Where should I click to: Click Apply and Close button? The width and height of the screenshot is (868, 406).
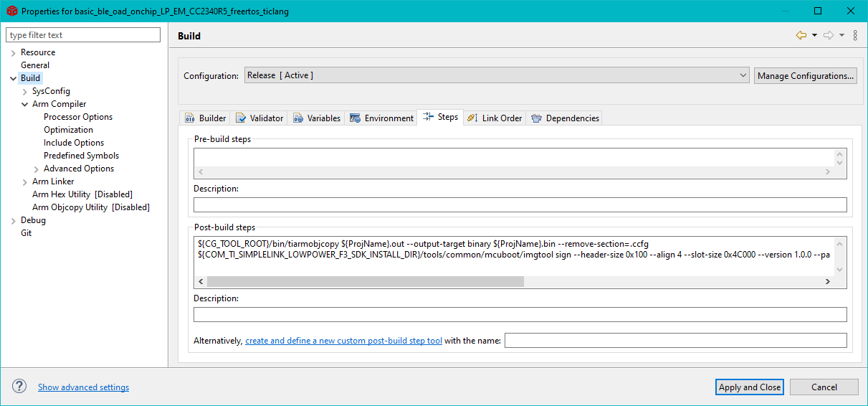click(750, 387)
